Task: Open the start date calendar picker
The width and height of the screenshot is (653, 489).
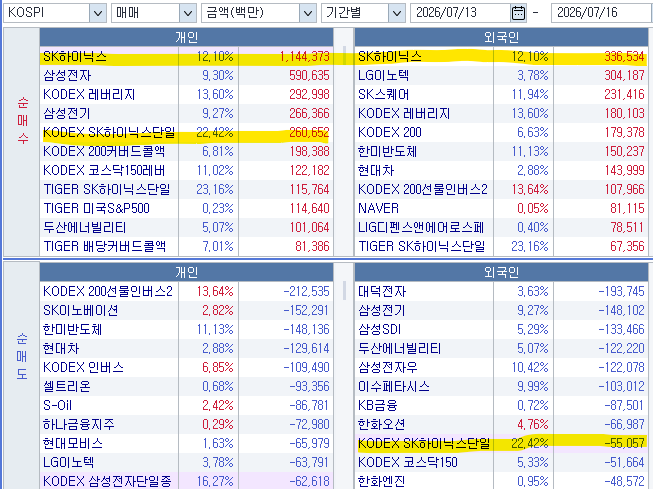Action: tap(518, 13)
